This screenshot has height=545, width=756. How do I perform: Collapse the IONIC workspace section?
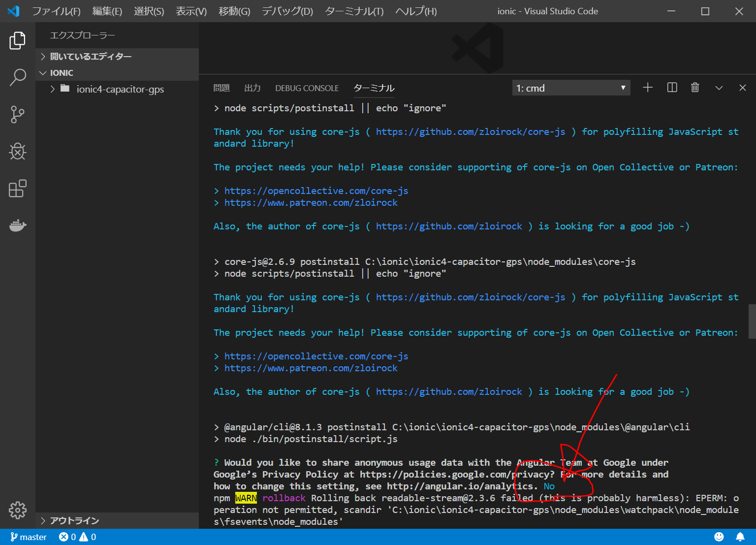[x=62, y=73]
